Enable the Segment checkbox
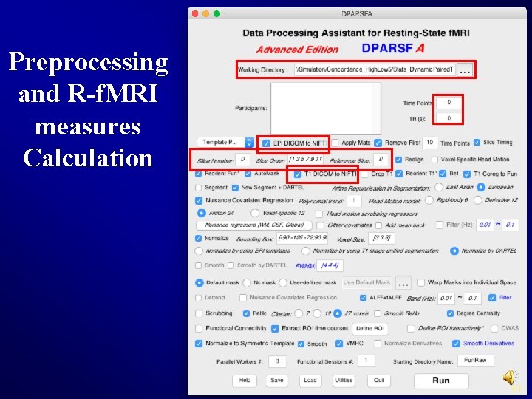532x399 pixels. click(199, 188)
